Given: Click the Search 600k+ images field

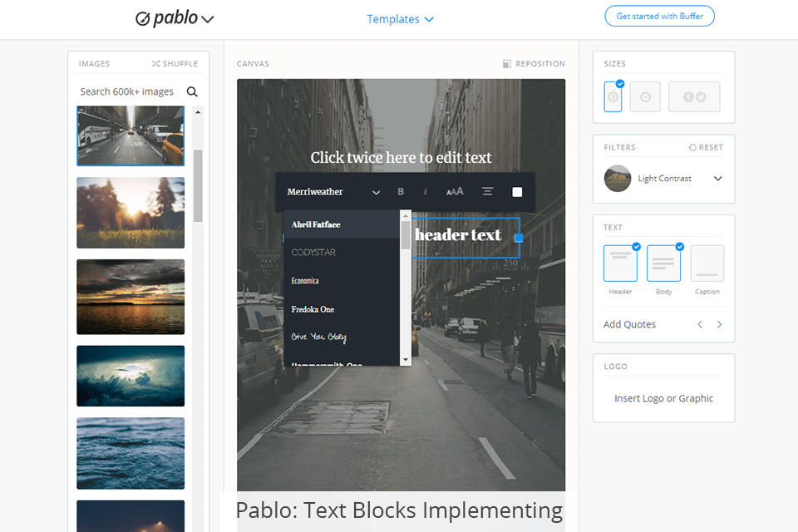Looking at the screenshot, I should pos(126,91).
